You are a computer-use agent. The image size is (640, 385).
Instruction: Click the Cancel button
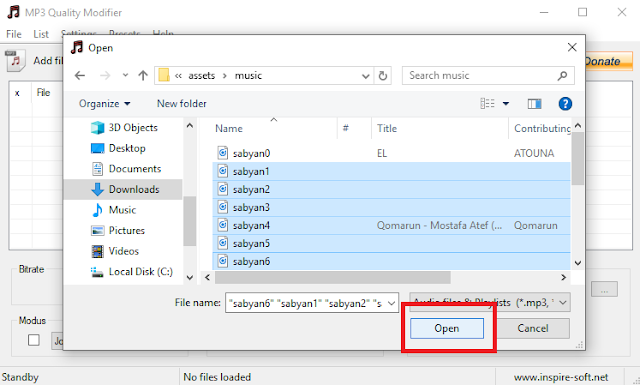[533, 328]
